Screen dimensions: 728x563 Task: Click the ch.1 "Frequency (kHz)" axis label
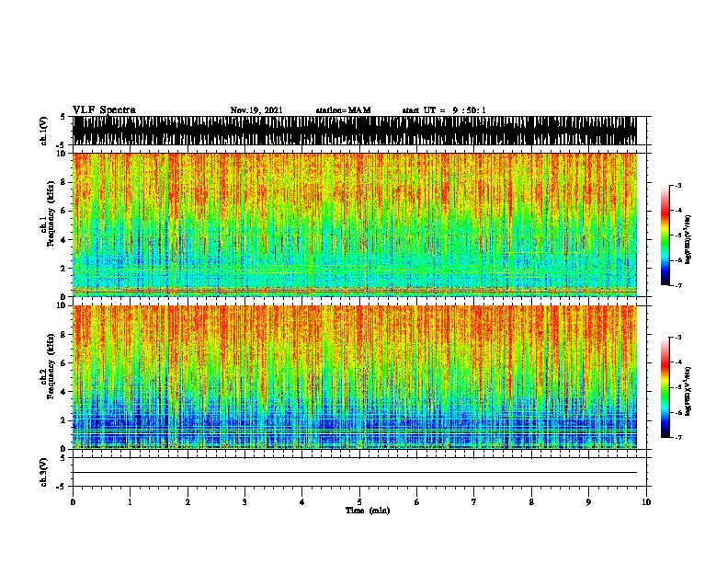tap(51, 214)
